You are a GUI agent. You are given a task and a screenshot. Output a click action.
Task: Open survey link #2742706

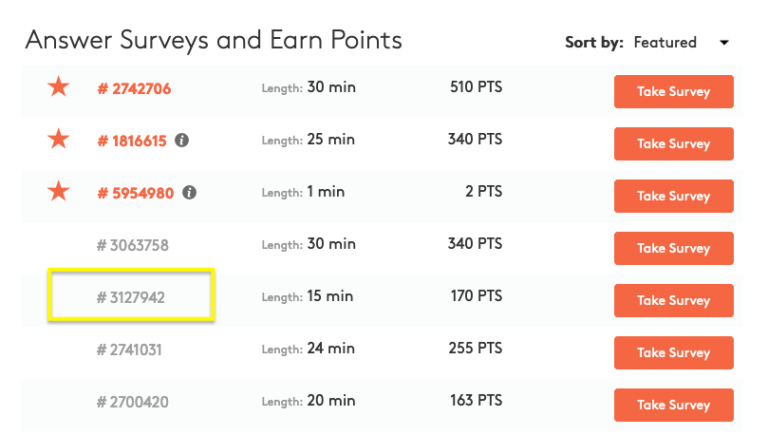[x=134, y=88]
